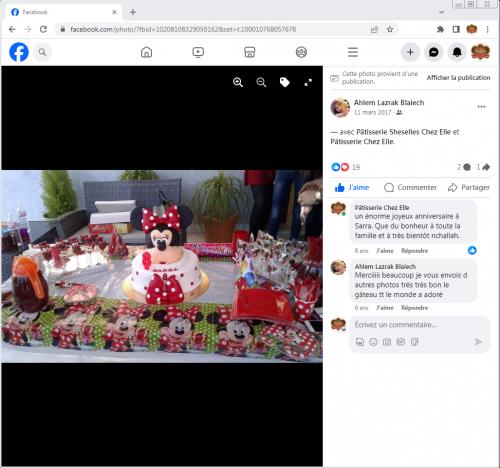Open tab search chevron
The width and height of the screenshot is (500, 468).
click(441, 12)
